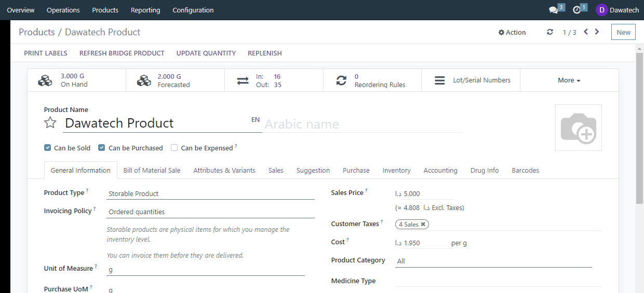Switch to the Barcodes tab
Screen dimensions: 644x293
(526, 170)
